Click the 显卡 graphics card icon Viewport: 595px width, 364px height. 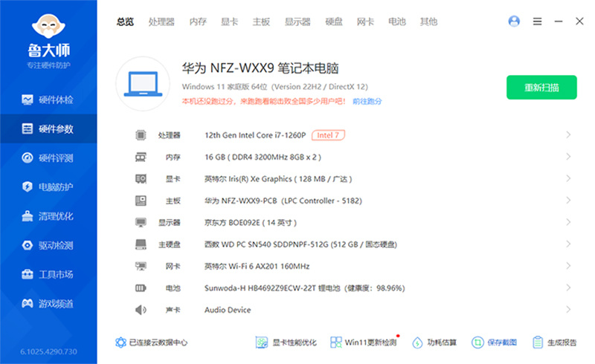[x=141, y=178]
